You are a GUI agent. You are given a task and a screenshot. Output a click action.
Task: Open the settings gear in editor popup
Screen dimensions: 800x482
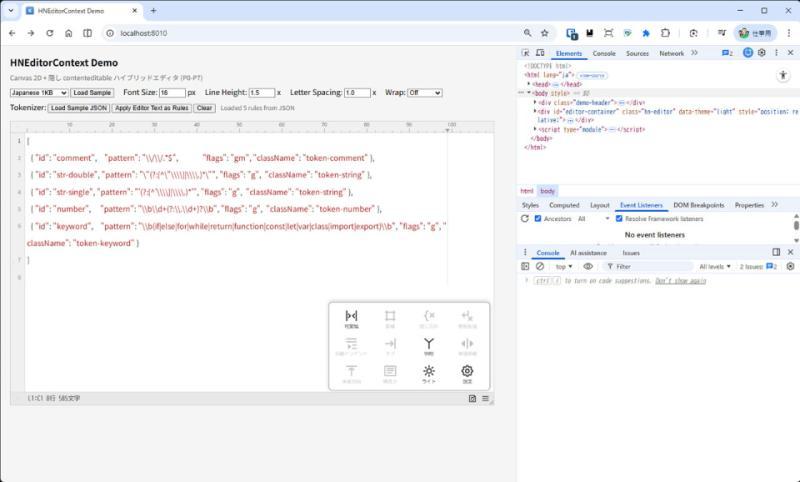click(467, 371)
